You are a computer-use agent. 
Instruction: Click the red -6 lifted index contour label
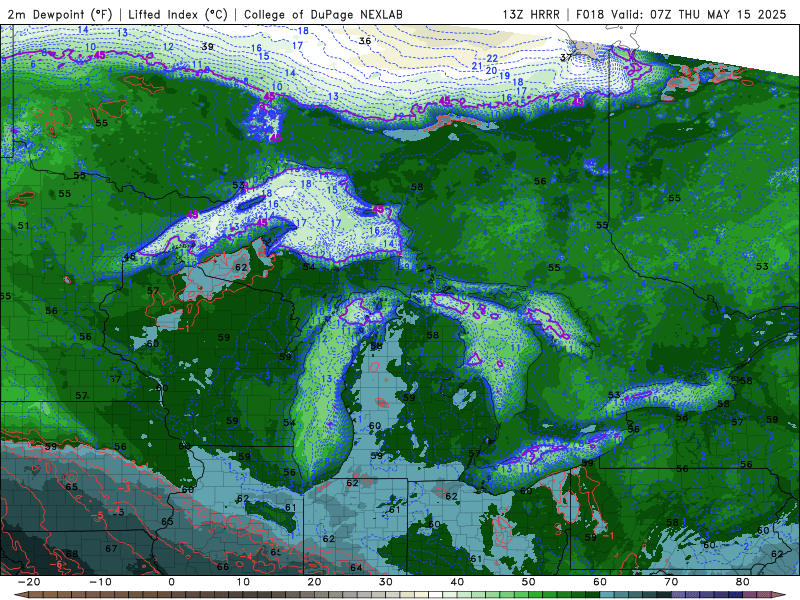(x=56, y=564)
